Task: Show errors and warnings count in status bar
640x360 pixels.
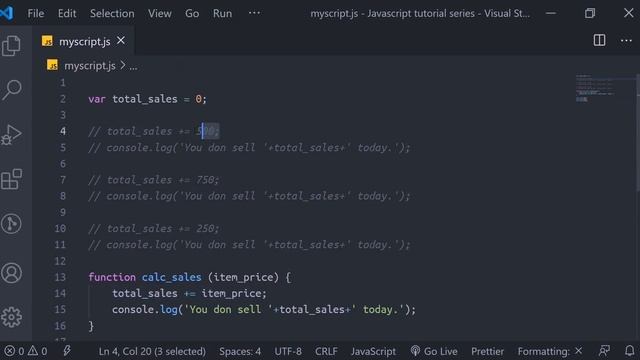Action: (x=26, y=351)
